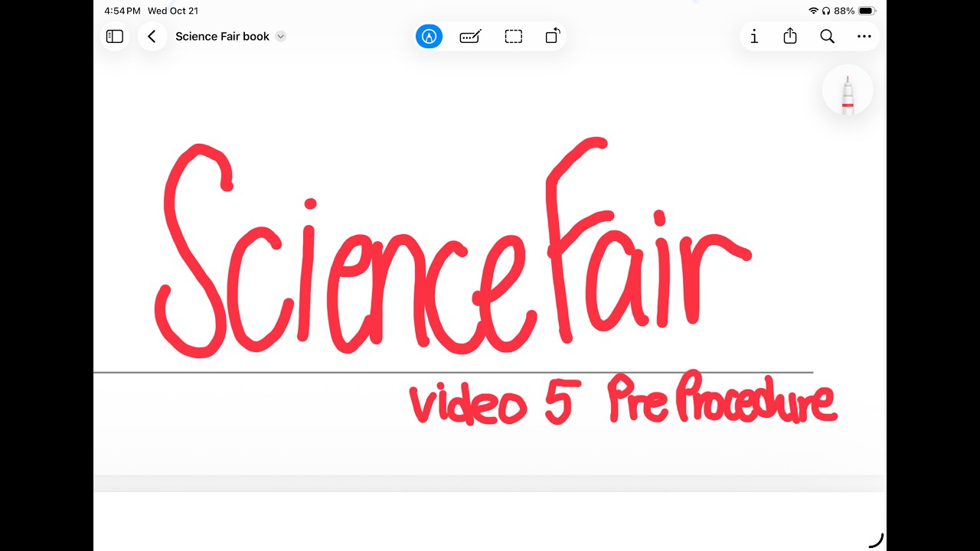Image resolution: width=980 pixels, height=551 pixels.
Task: Open the search magnifier icon
Action: [827, 36]
